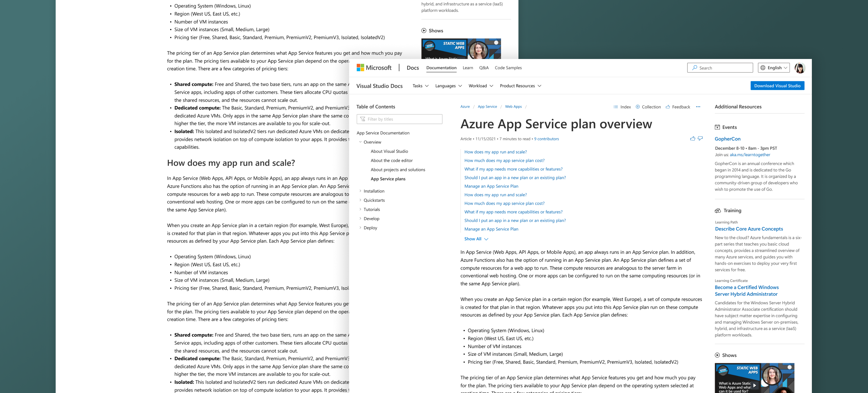The height and width of the screenshot is (393, 868).
Task: Open the GopherCon event link
Action: click(727, 139)
